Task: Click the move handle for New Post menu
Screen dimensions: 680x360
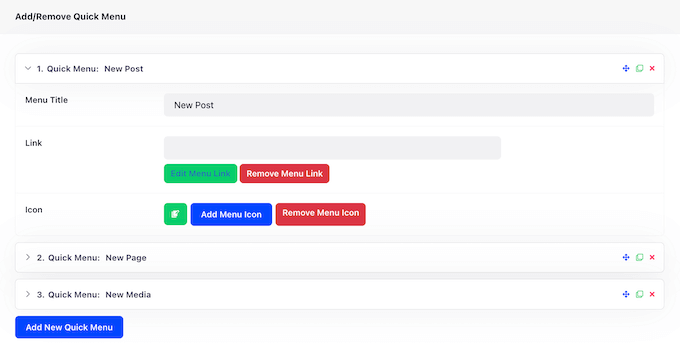Action: pos(626,69)
